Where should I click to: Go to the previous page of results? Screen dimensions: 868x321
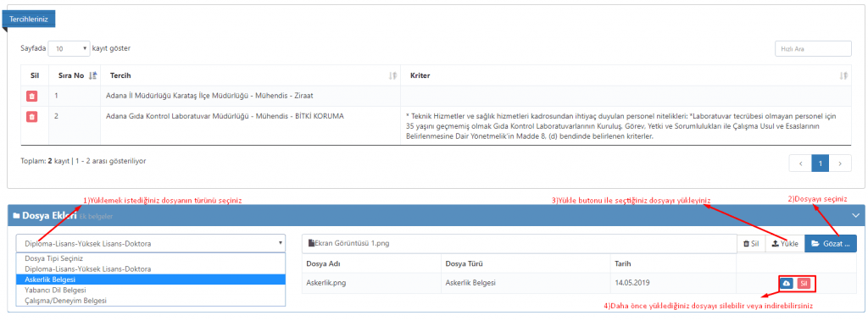800,163
